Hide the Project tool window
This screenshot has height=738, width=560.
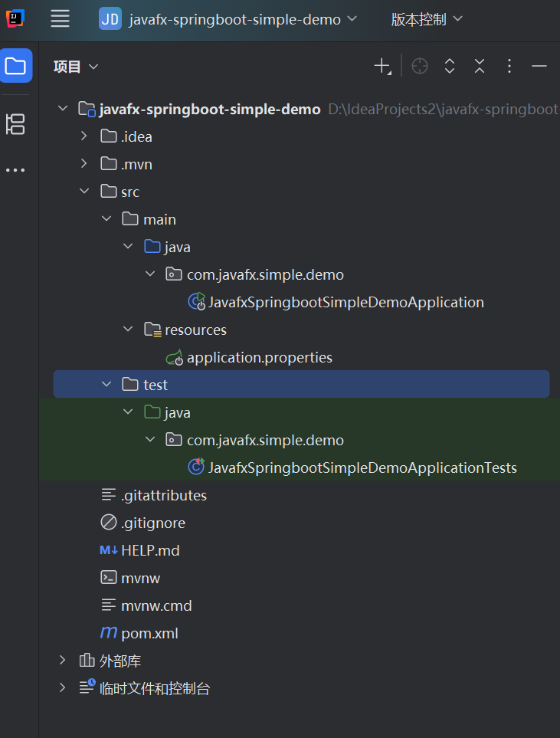click(539, 66)
